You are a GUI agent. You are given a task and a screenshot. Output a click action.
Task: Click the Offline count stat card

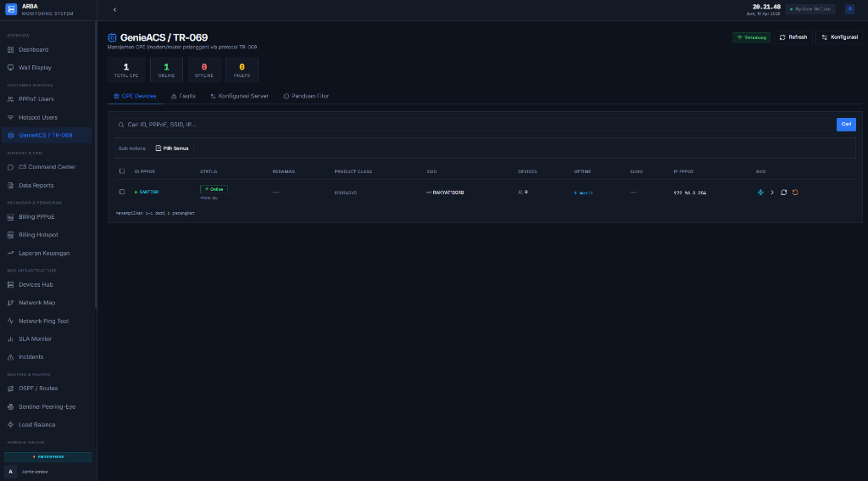click(x=204, y=70)
